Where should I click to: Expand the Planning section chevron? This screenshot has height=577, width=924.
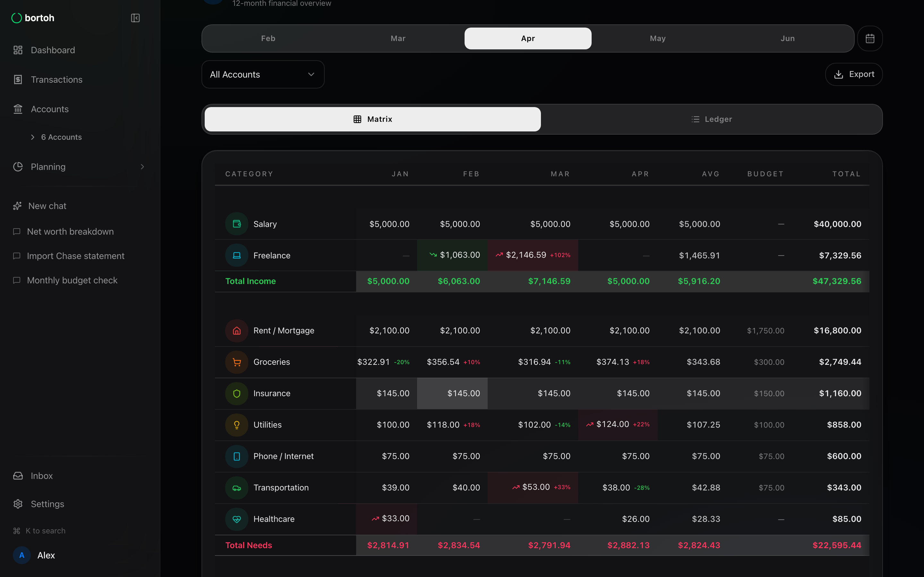[x=142, y=167]
